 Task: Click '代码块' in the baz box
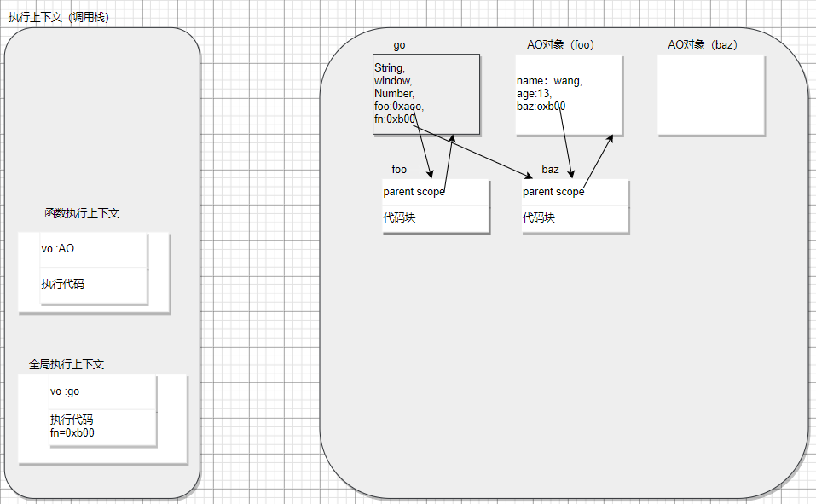pyautogui.click(x=539, y=217)
